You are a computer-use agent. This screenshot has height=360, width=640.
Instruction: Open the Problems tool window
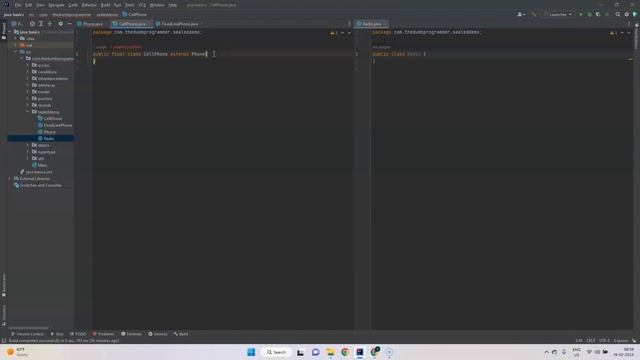103,334
